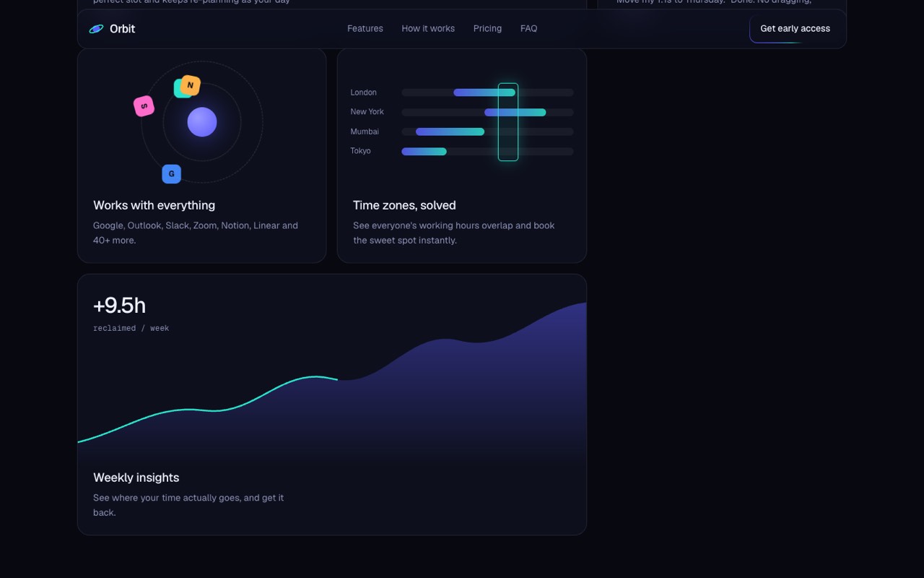Click the Tokyo timezone label
The height and width of the screenshot is (578, 924).
[x=360, y=151]
